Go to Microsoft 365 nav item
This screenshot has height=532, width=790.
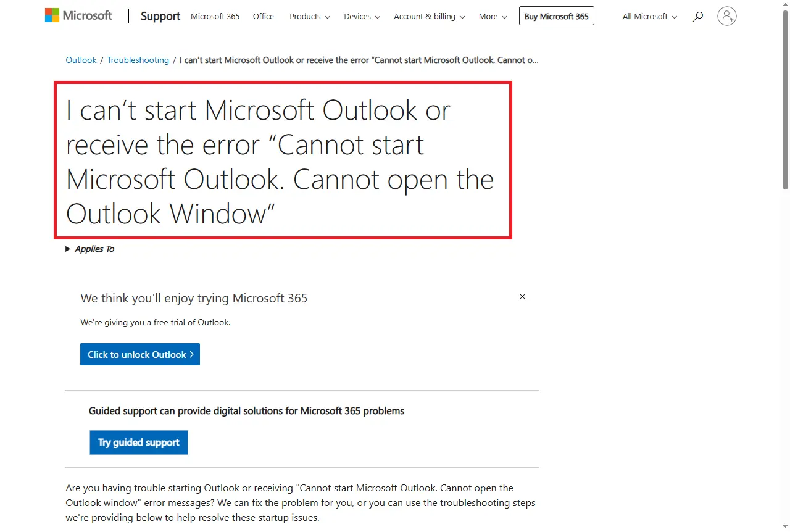tap(215, 17)
